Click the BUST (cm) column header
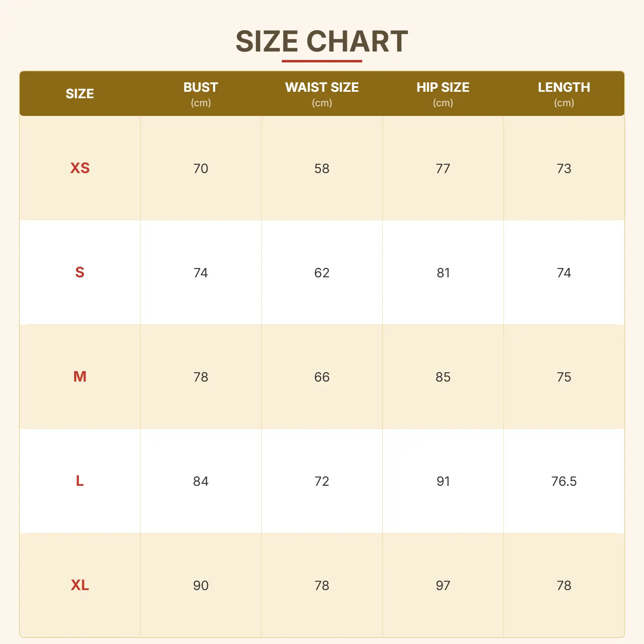Screen dimensions: 644x644 (x=201, y=94)
